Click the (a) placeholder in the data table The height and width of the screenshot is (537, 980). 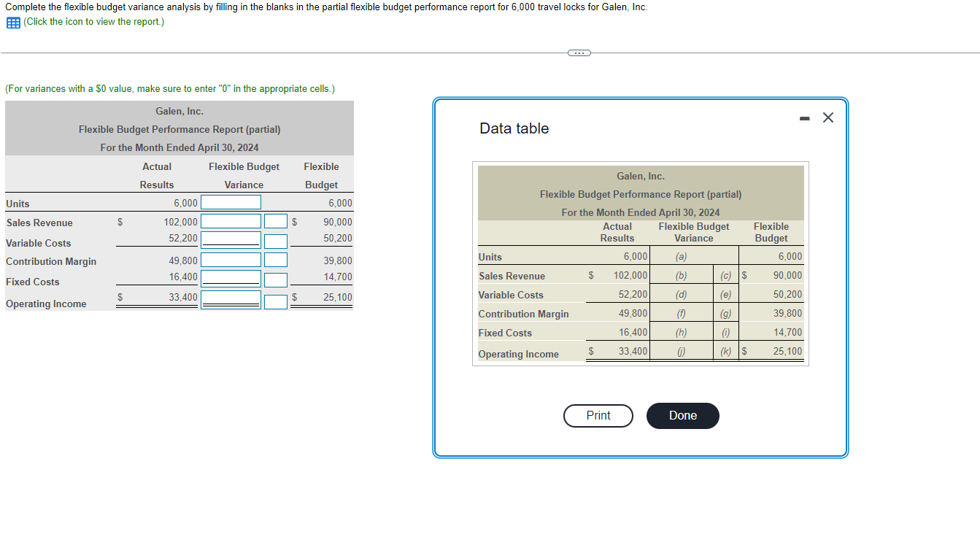681,257
